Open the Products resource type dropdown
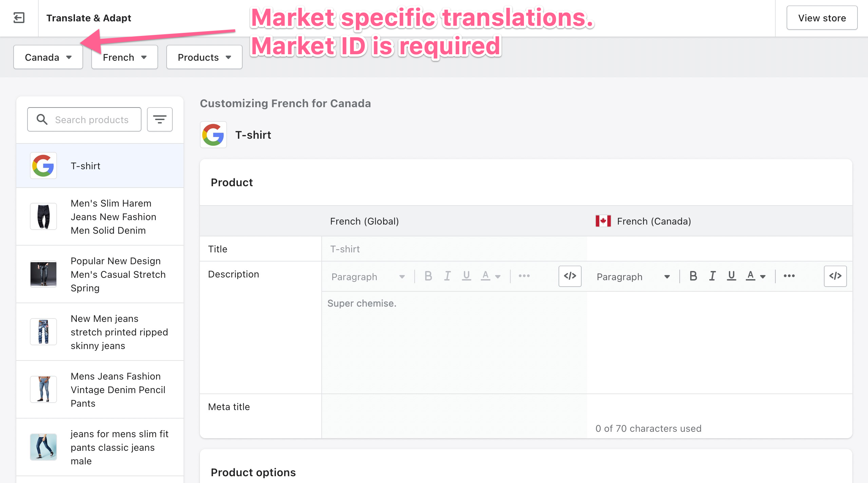This screenshot has height=483, width=868. point(204,57)
